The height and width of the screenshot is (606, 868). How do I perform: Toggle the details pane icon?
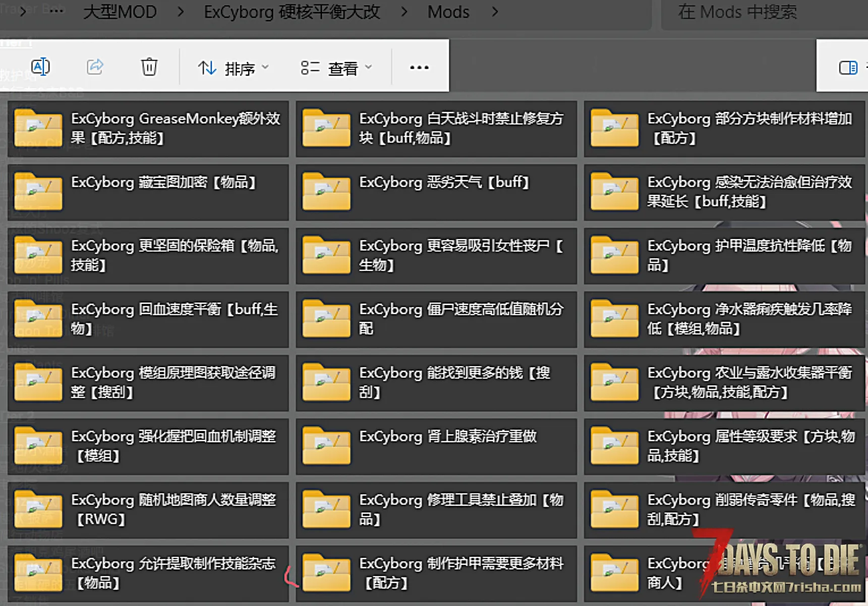click(848, 67)
